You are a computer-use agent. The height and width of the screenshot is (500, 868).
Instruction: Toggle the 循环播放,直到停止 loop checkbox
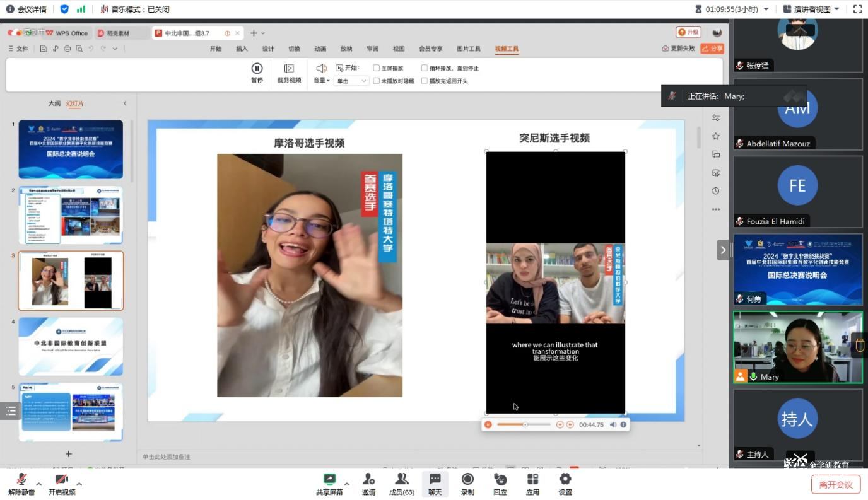[x=425, y=68]
